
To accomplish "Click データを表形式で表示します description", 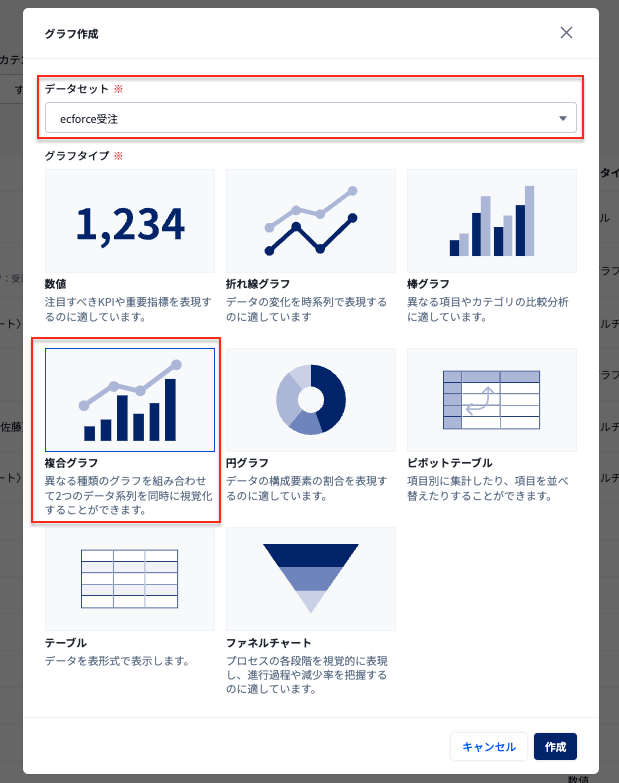I will [x=117, y=661].
